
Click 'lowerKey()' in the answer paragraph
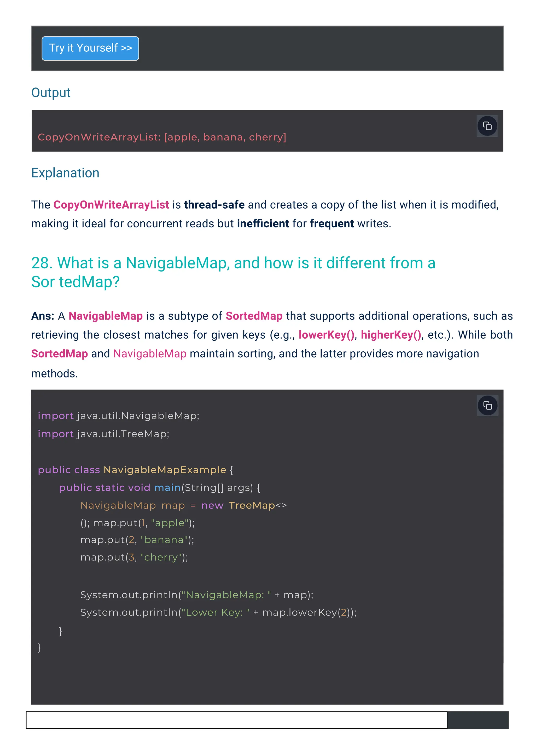(x=327, y=335)
